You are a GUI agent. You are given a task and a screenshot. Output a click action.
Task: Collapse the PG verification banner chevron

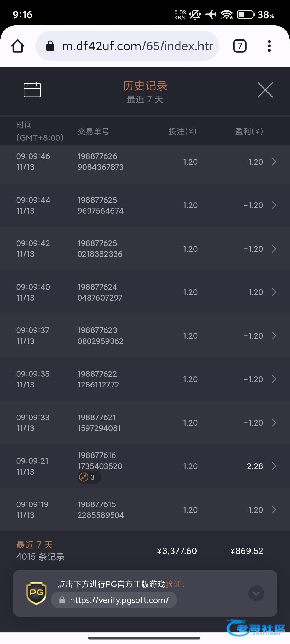(x=256, y=593)
